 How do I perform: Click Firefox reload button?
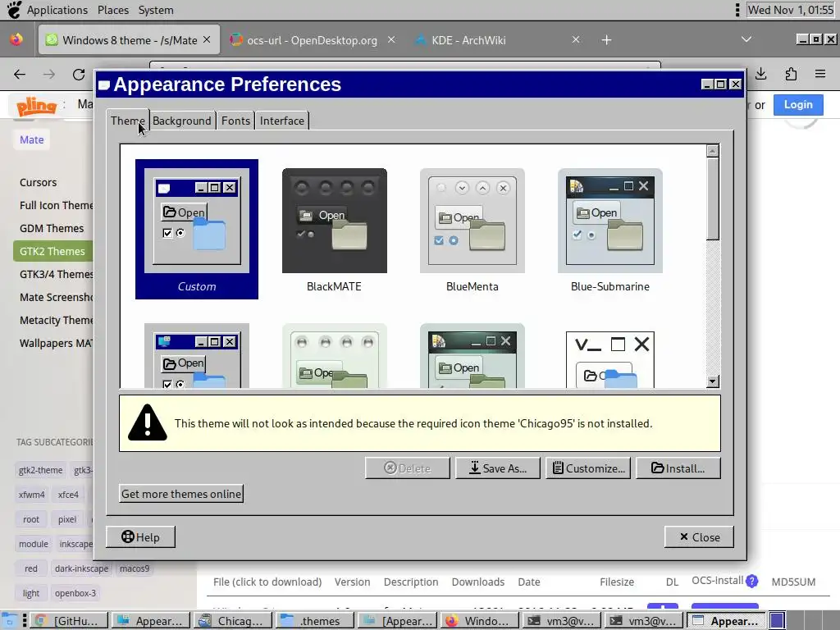[x=79, y=75]
